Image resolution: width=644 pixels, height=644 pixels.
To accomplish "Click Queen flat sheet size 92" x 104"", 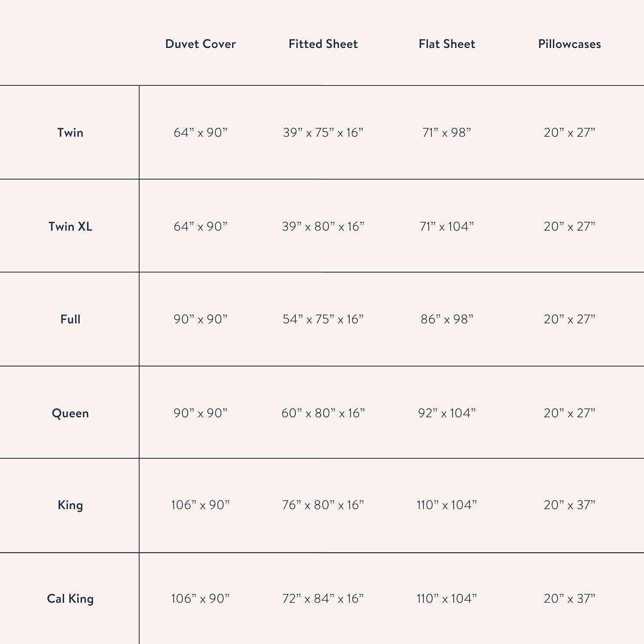I will (x=447, y=413).
